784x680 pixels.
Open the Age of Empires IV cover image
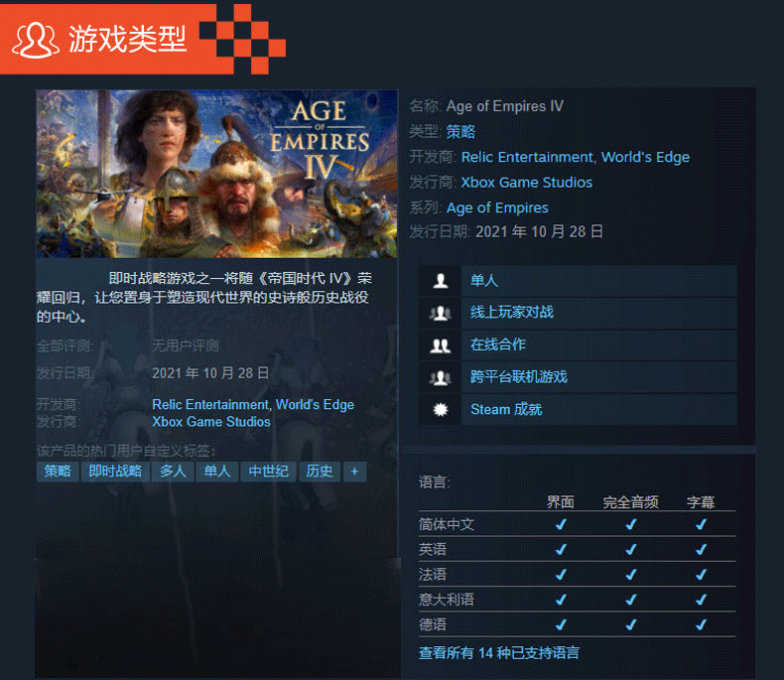click(x=216, y=174)
